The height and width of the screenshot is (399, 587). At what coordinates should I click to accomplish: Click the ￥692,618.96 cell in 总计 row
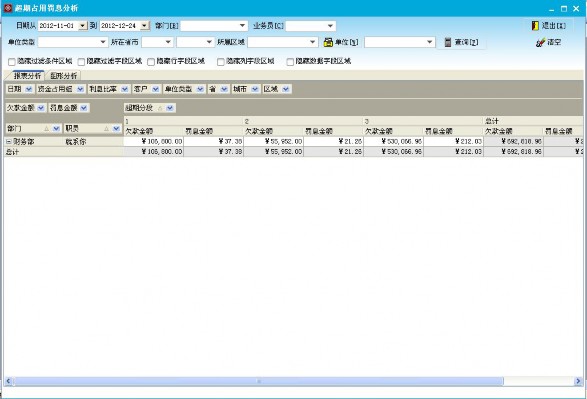click(x=513, y=152)
